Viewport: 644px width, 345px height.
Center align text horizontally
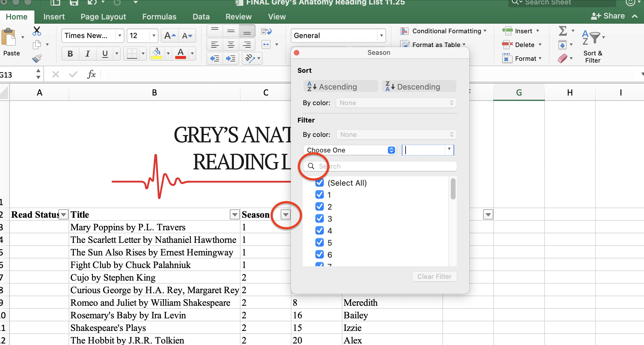tap(231, 45)
